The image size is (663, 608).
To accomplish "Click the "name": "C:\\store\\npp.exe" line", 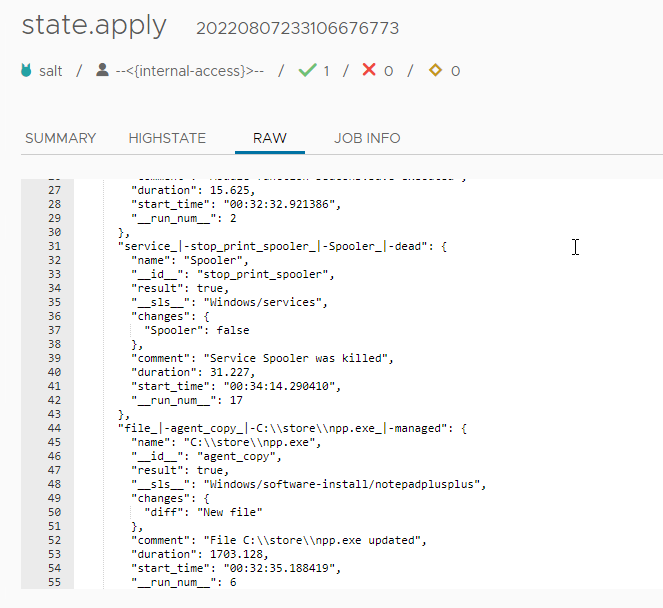I will coord(226,442).
